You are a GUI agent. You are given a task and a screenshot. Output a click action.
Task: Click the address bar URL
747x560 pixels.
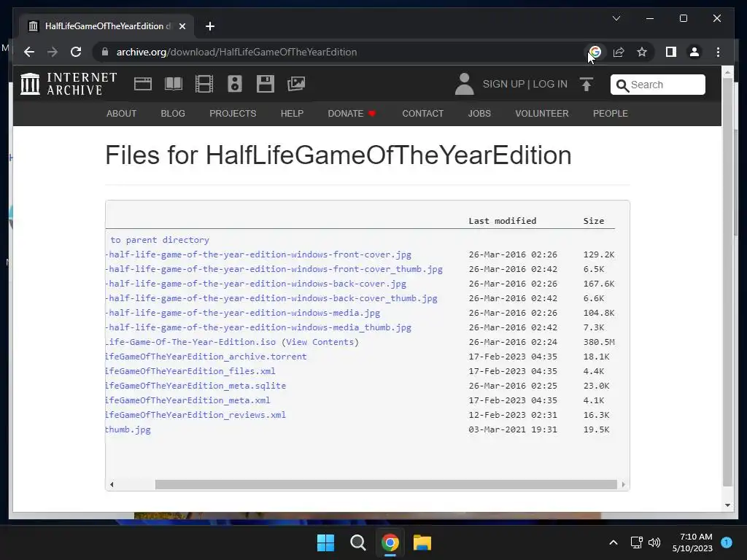click(x=237, y=52)
